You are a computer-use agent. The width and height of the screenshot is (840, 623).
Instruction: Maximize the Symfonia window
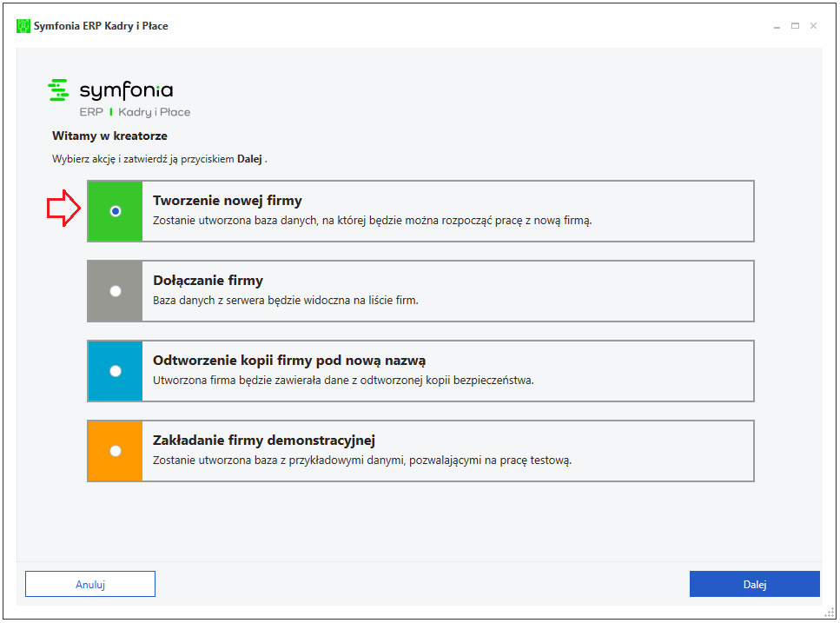[x=795, y=26]
